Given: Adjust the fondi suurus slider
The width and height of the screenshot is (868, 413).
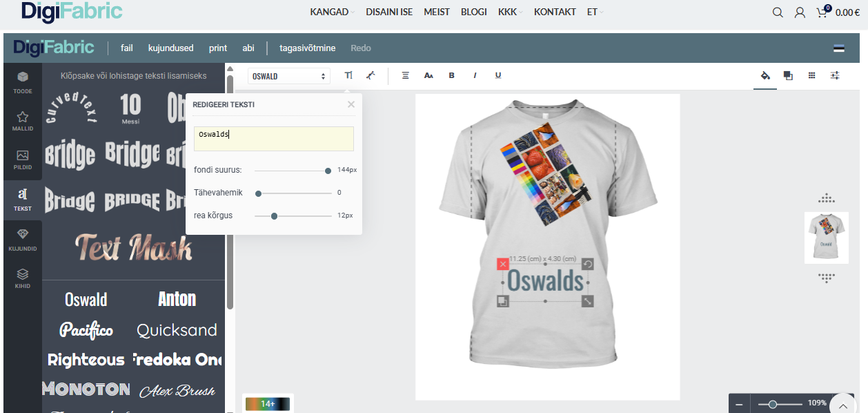Looking at the screenshot, I should (328, 170).
